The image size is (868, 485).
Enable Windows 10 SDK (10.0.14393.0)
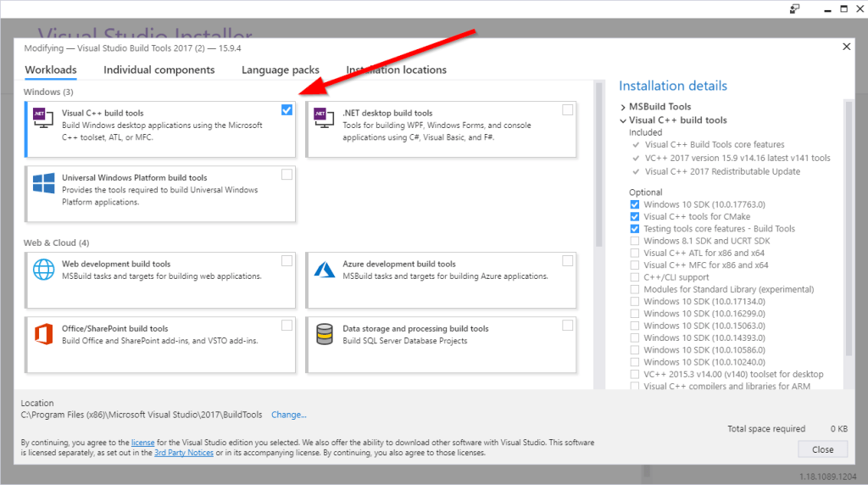(634, 337)
